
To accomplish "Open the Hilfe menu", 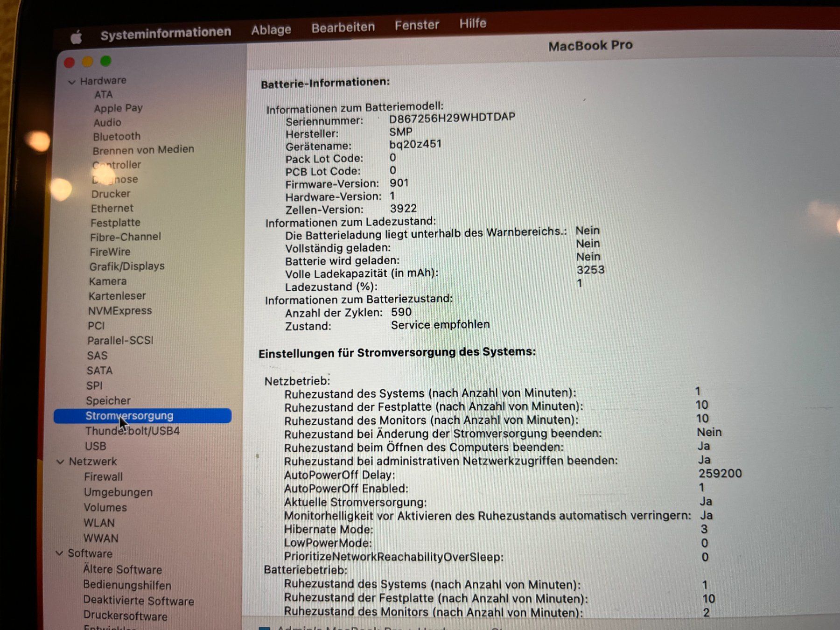I will [x=473, y=23].
